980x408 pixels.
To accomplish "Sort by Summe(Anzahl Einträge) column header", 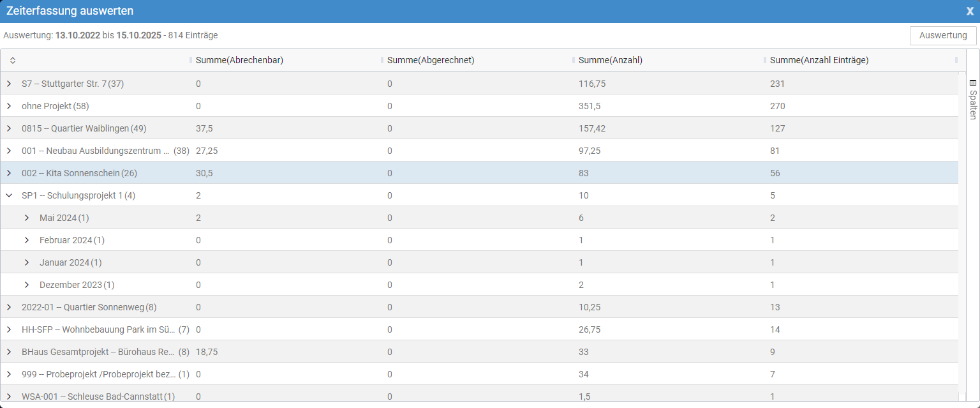I will tap(819, 61).
